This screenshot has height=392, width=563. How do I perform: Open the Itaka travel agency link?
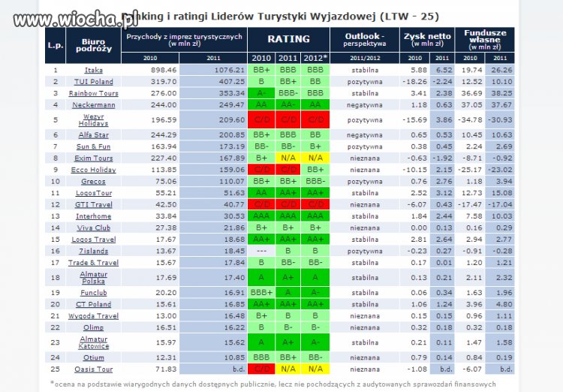pyautogui.click(x=93, y=70)
